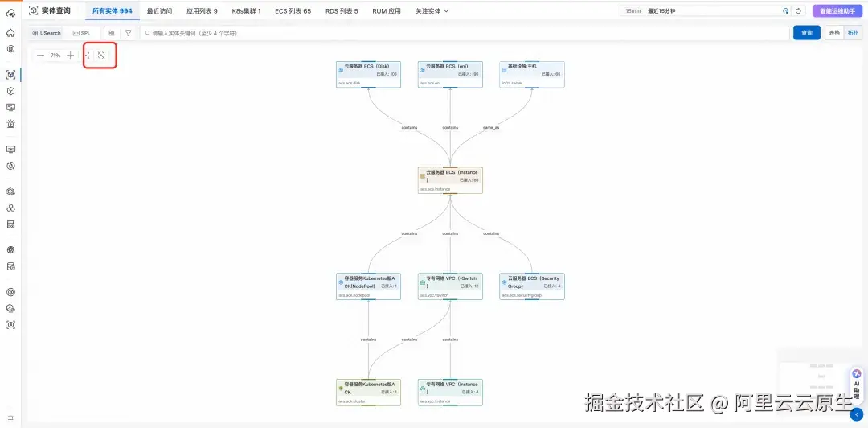Open the cube icon in the sidebar
This screenshot has width=868, height=428.
(10, 91)
